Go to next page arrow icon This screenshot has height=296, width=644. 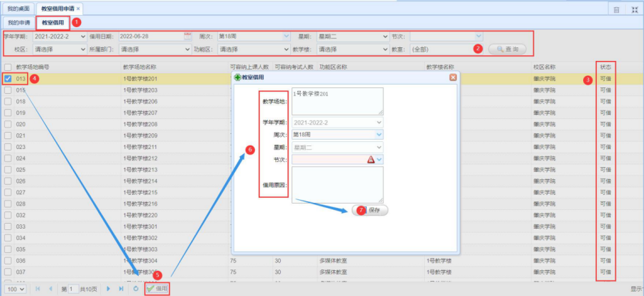tap(108, 288)
